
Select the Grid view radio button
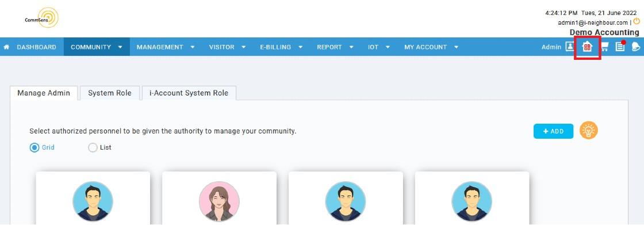point(34,147)
